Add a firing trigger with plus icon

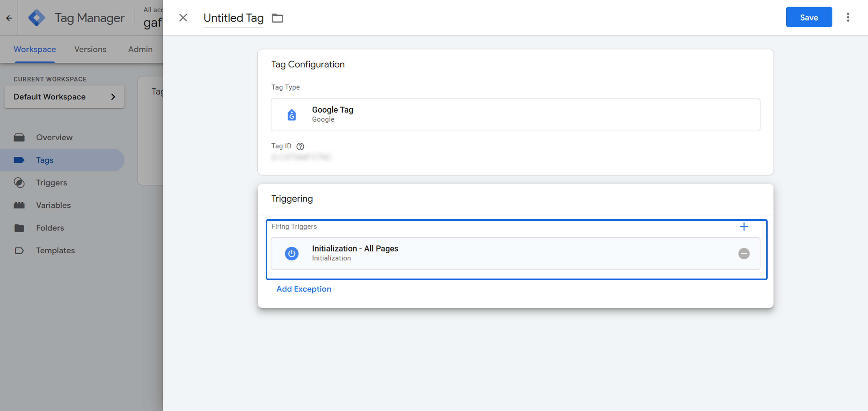[x=744, y=226]
